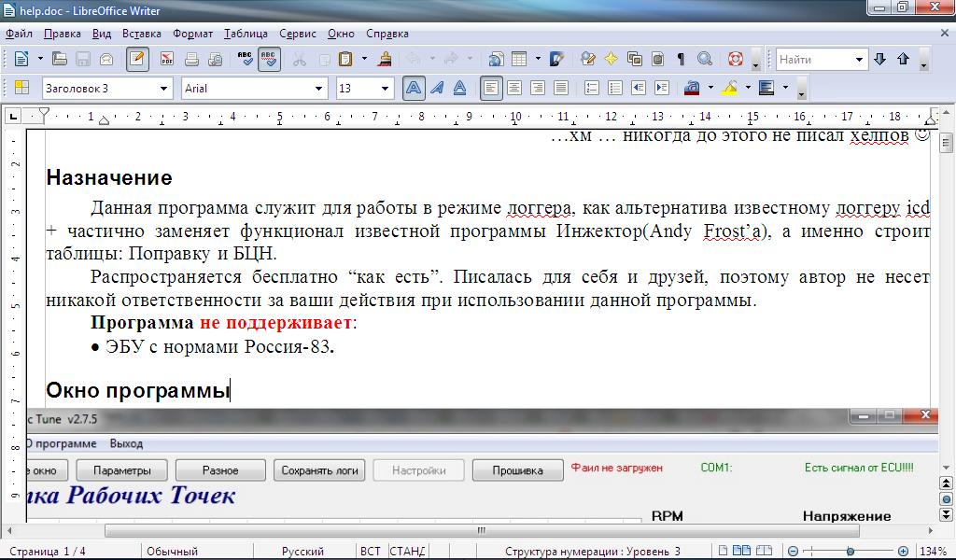
Task: Toggle underline formatting
Action: point(460,89)
